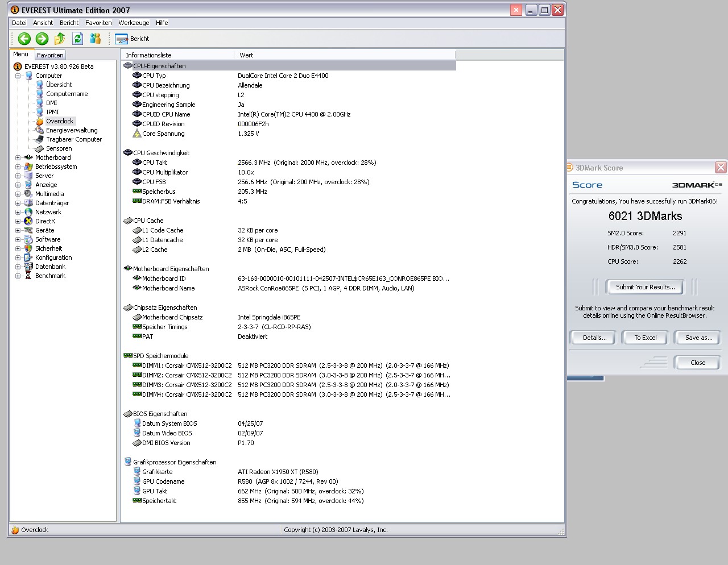
Task: Open the Ansicht menu
Action: point(43,23)
